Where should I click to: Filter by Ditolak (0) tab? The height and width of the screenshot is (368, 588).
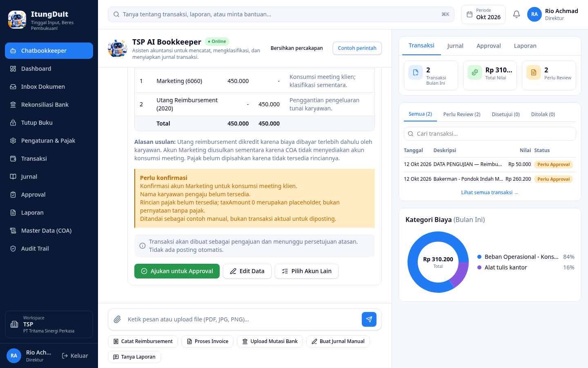[x=543, y=114]
